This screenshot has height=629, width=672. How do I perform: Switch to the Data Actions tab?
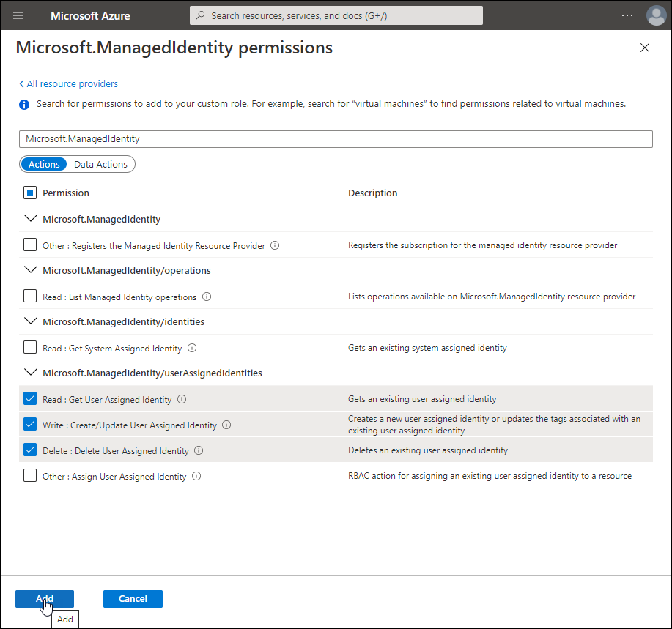(100, 165)
